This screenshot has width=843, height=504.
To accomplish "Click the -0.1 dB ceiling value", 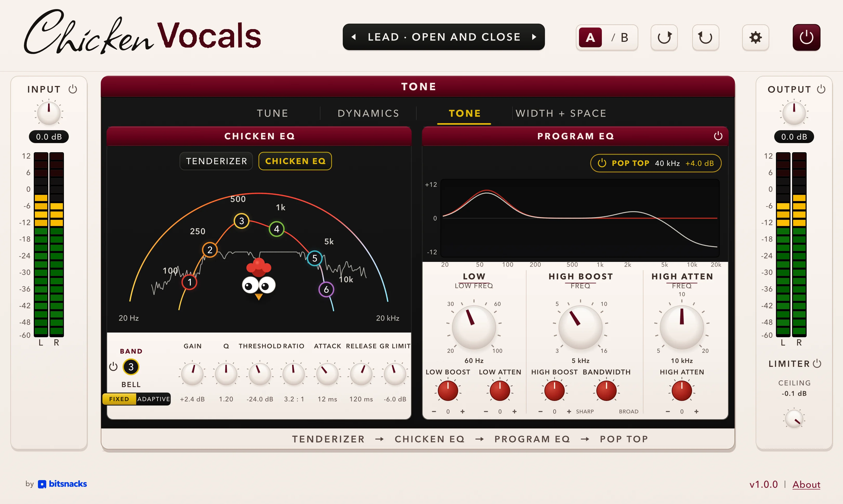I will pyautogui.click(x=794, y=394).
